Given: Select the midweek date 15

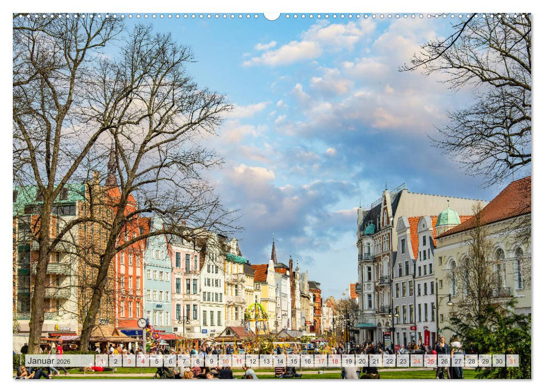Looking at the screenshot, I should pos(295,360).
